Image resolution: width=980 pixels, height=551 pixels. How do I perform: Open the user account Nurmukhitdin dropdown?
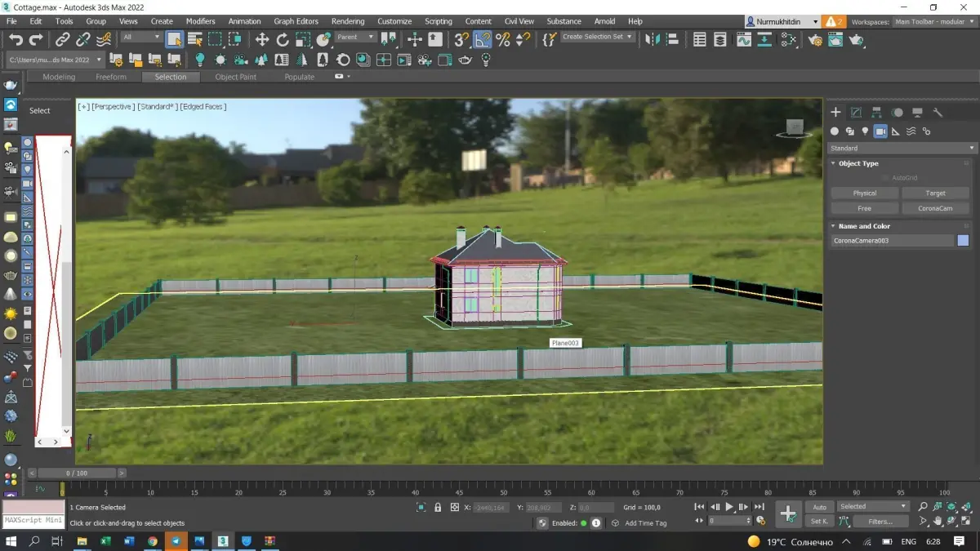[x=782, y=21]
